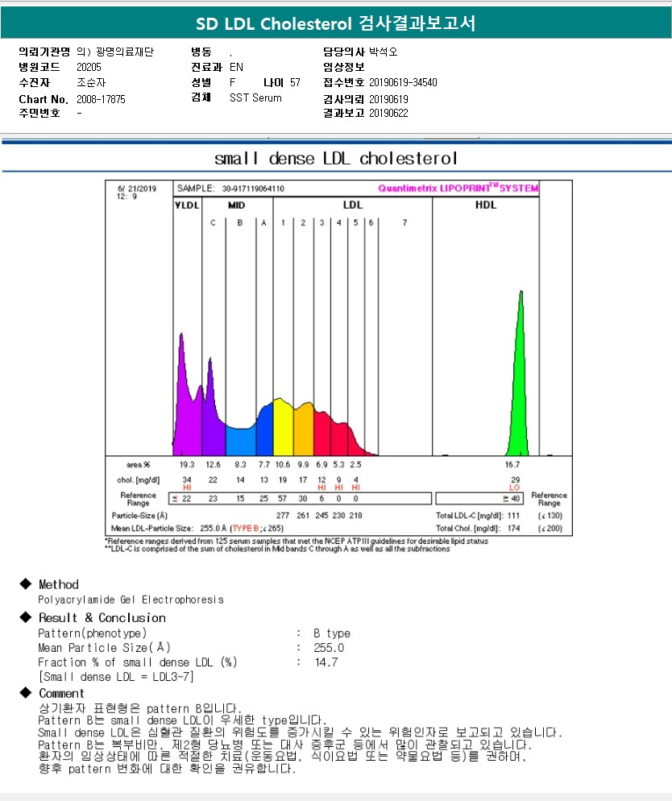Click the teal report title banner
672x801 pixels.
click(336, 23)
